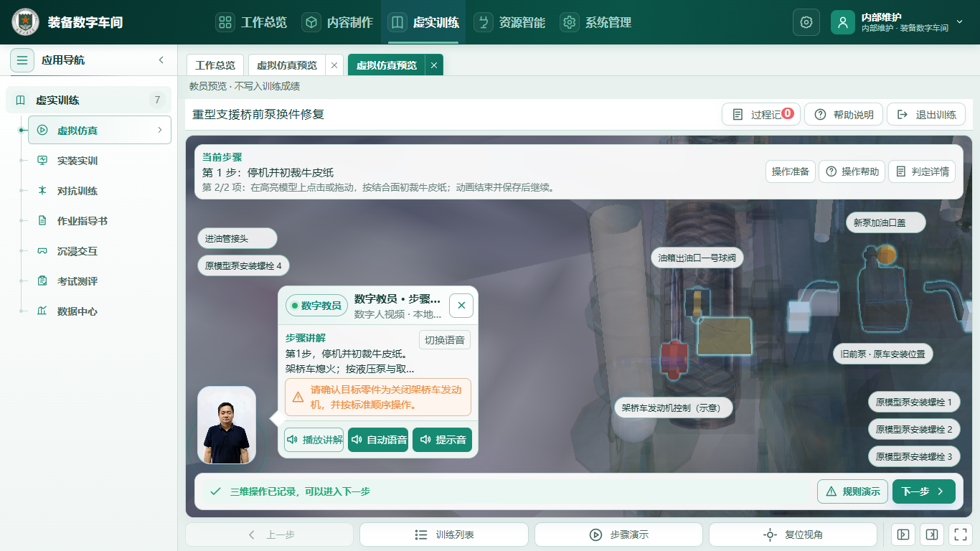Click the right panel layout icon at bottom right
This screenshot has width=980, height=551.
(x=931, y=534)
